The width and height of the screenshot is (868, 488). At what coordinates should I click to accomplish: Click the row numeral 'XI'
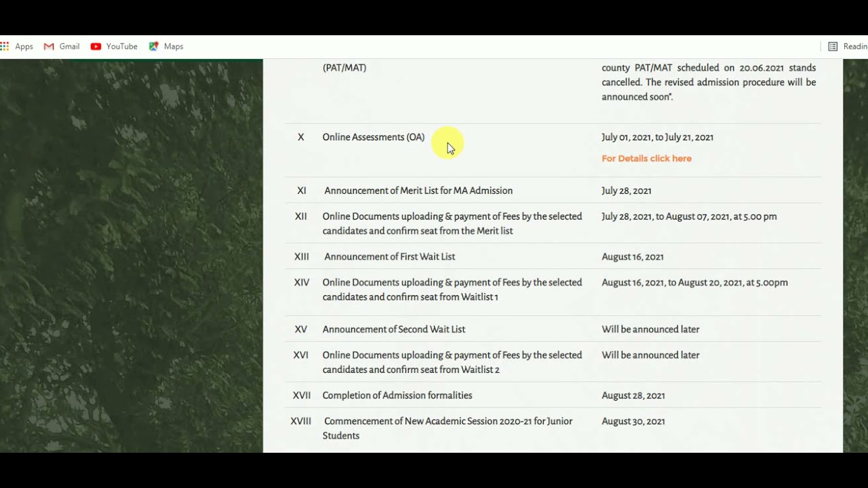(x=302, y=190)
